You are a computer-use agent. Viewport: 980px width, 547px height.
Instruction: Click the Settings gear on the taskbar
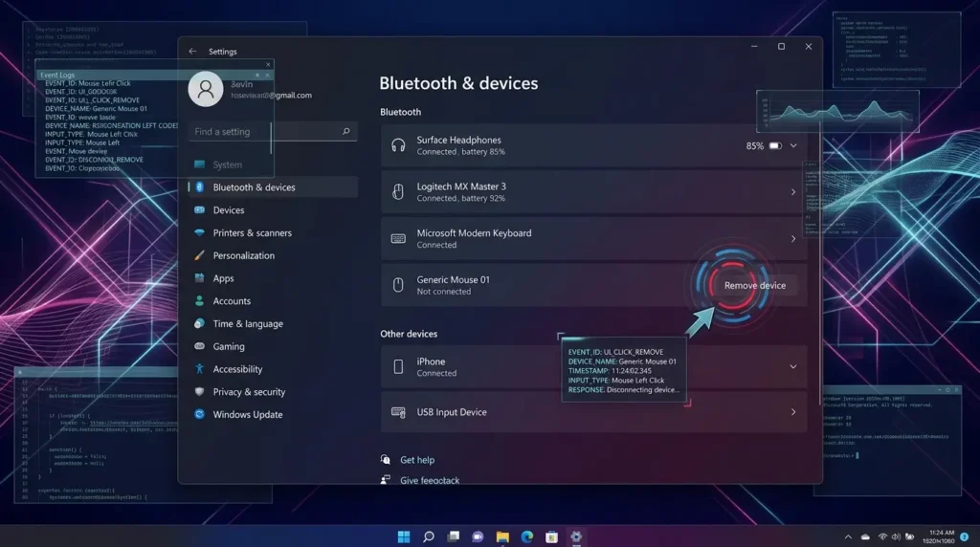[576, 536]
